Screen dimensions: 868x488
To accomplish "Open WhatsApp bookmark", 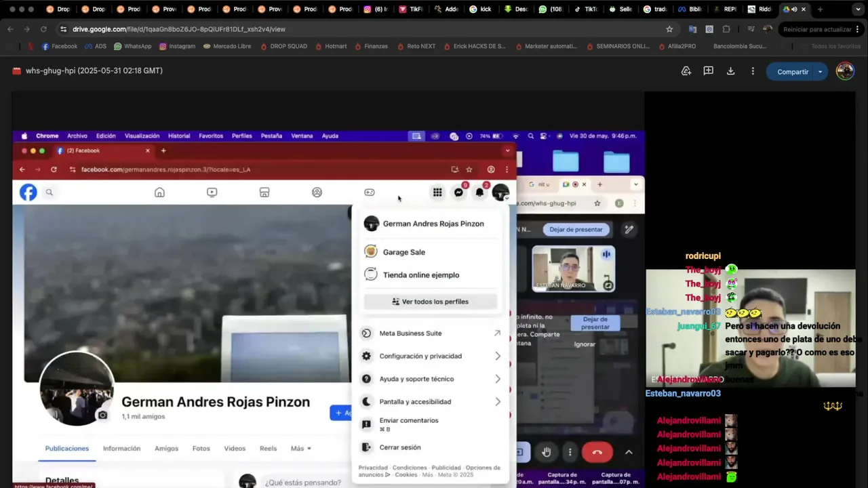I will 133,46.
